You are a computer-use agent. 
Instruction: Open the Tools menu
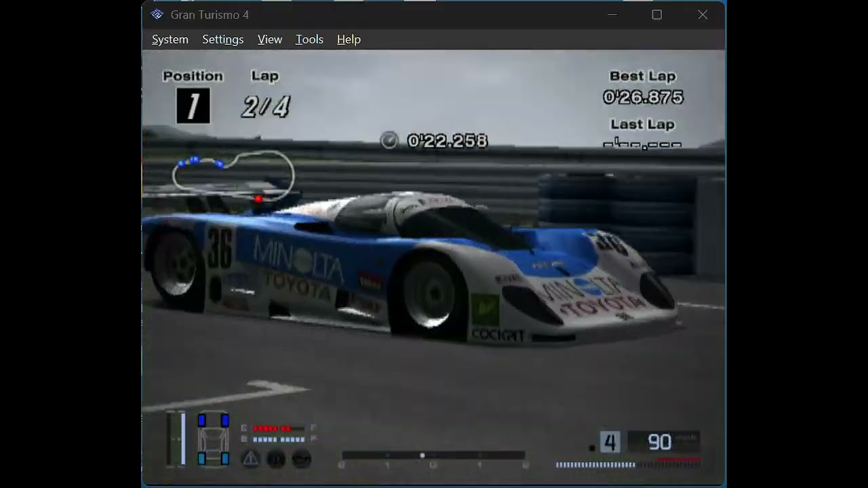click(309, 39)
